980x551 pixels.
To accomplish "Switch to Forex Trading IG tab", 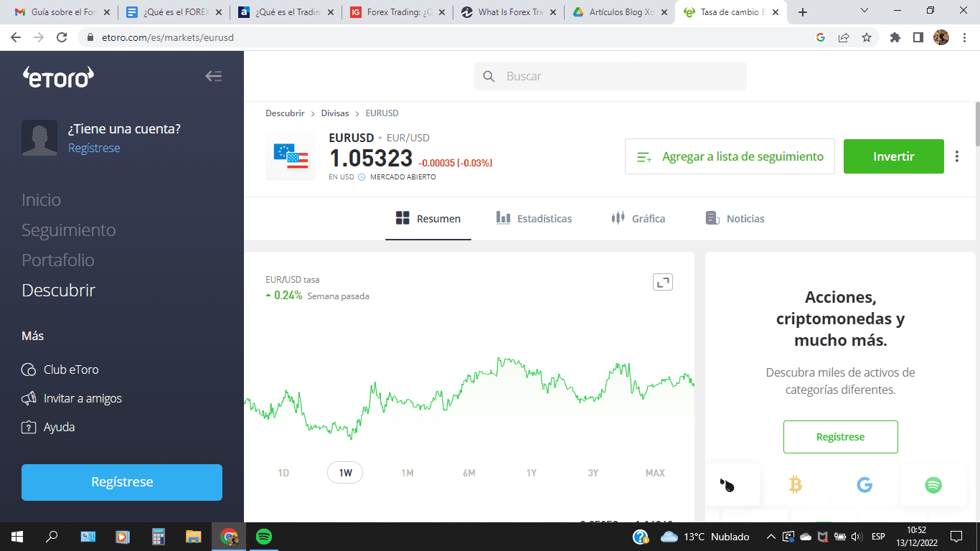I will point(397,12).
